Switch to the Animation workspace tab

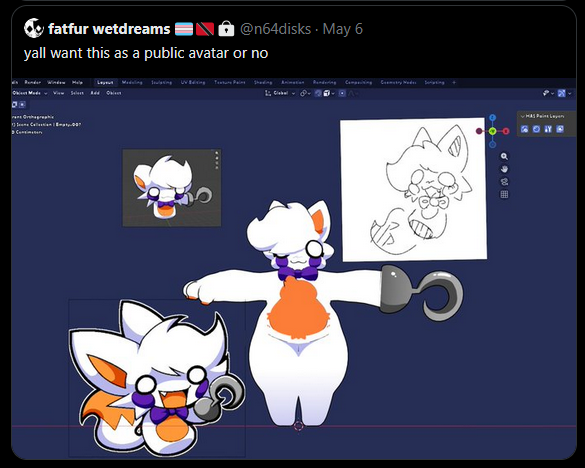coord(292,82)
